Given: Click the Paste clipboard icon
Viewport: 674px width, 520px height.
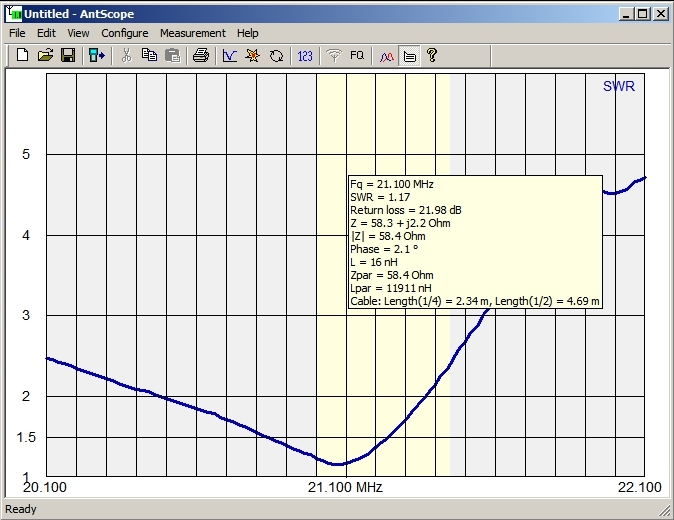Looking at the screenshot, I should click(172, 55).
